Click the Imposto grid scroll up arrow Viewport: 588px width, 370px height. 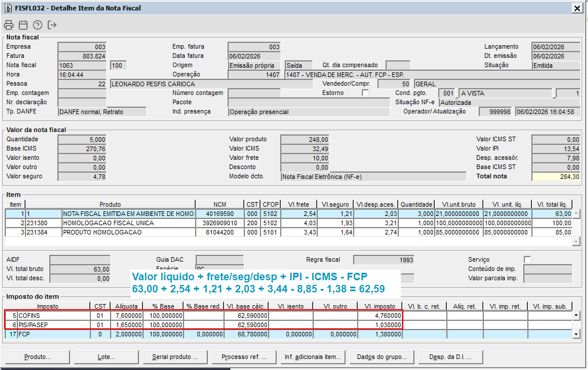(x=576, y=316)
